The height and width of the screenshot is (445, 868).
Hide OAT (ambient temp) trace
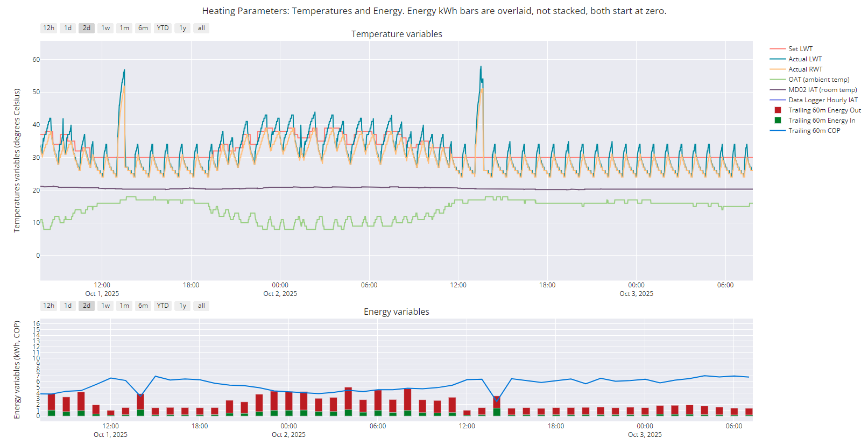click(x=818, y=80)
